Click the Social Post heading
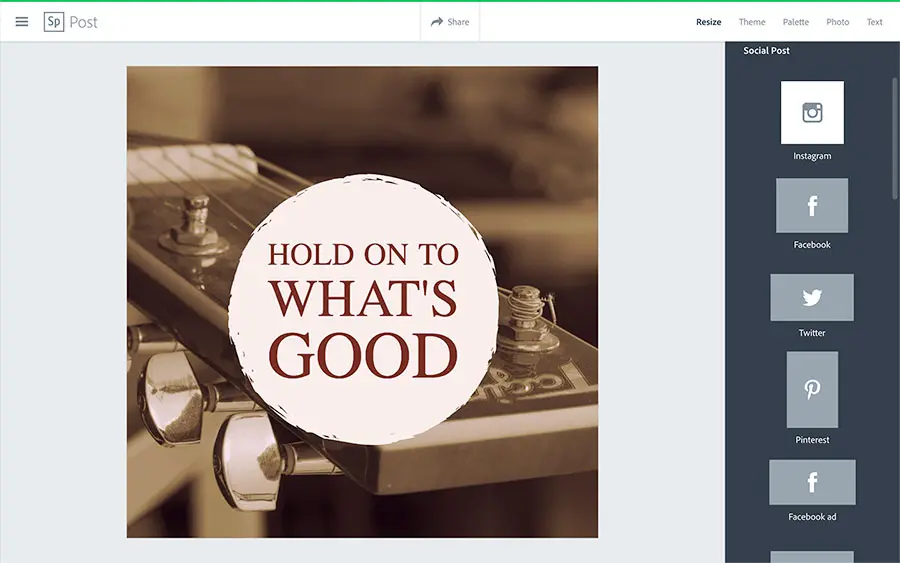Image resolution: width=900 pixels, height=563 pixels. 766,51
